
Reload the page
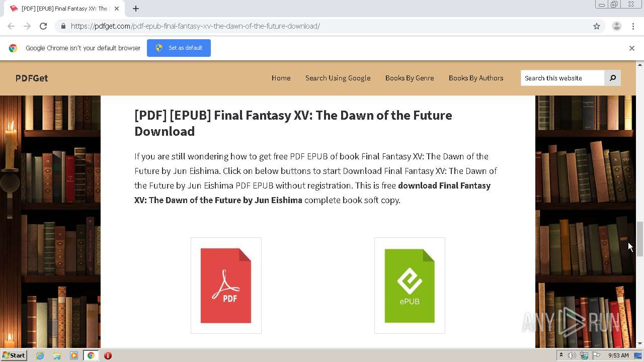click(x=43, y=26)
